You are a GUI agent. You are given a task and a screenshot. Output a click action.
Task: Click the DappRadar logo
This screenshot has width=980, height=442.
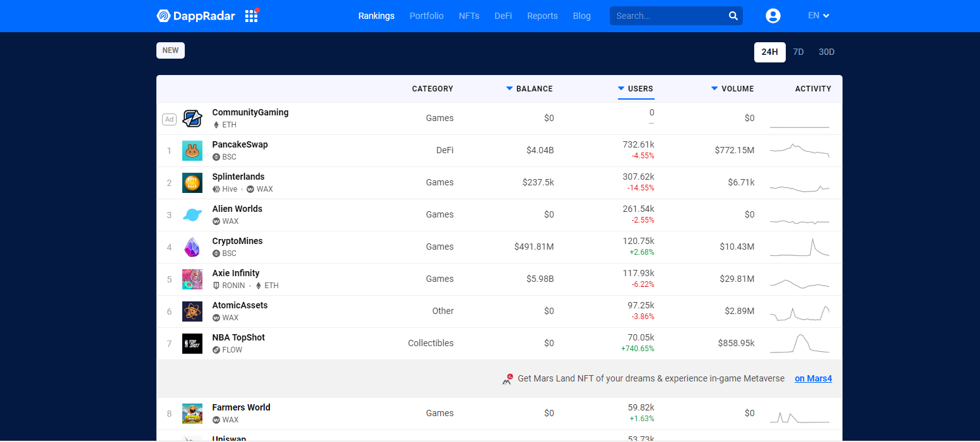coord(195,16)
